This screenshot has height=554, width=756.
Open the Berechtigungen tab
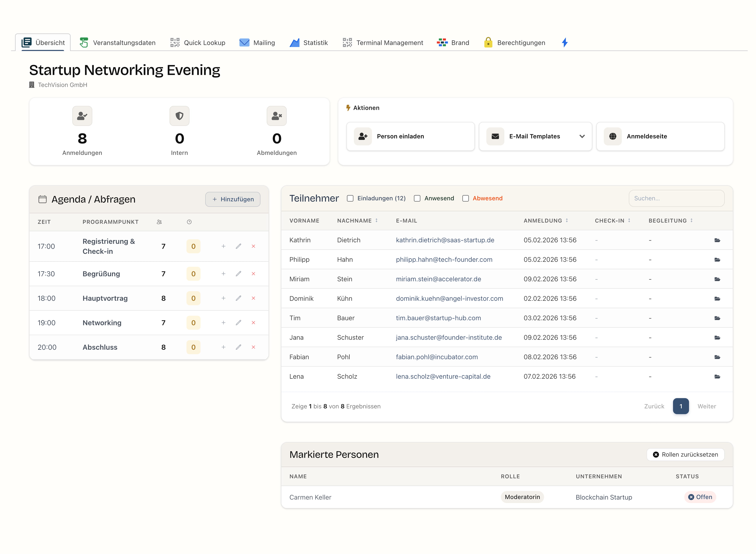click(514, 43)
